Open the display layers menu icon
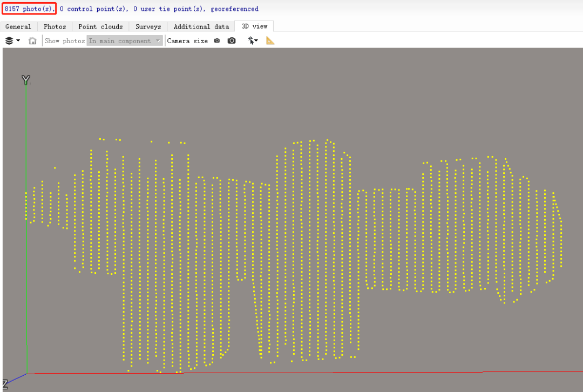This screenshot has height=392, width=583. coord(9,41)
